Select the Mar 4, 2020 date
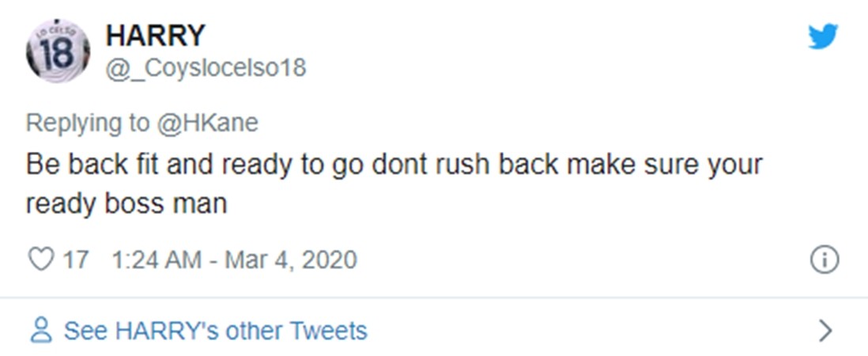The width and height of the screenshot is (868, 356). 290,259
